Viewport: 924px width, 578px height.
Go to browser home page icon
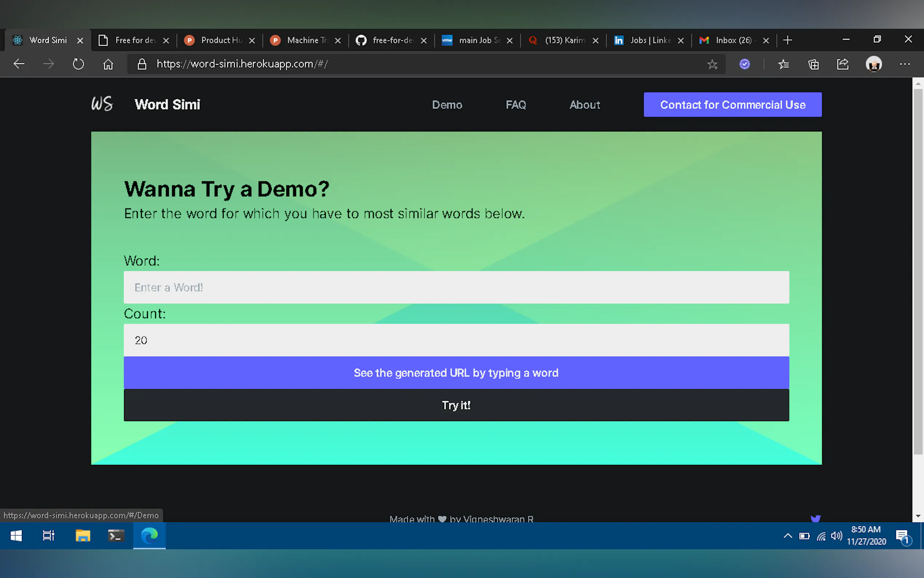pyautogui.click(x=108, y=64)
